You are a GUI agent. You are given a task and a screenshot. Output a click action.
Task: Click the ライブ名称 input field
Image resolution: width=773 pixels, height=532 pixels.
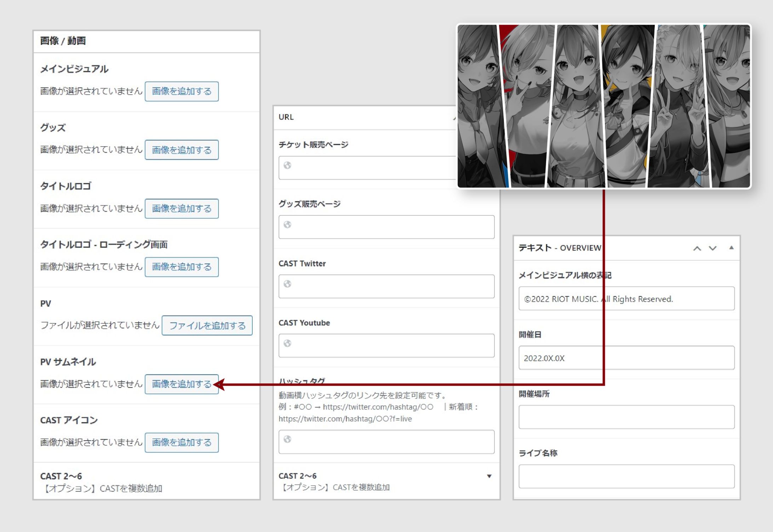click(626, 477)
